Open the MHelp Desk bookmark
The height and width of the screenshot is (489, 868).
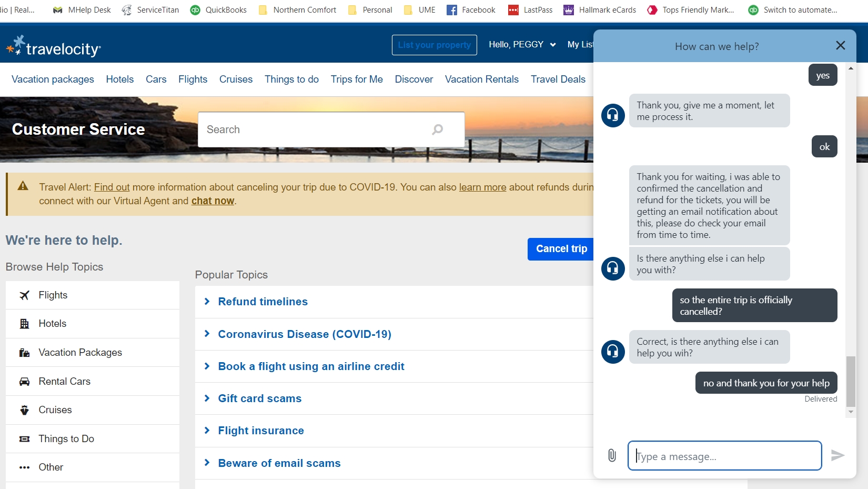(82, 10)
